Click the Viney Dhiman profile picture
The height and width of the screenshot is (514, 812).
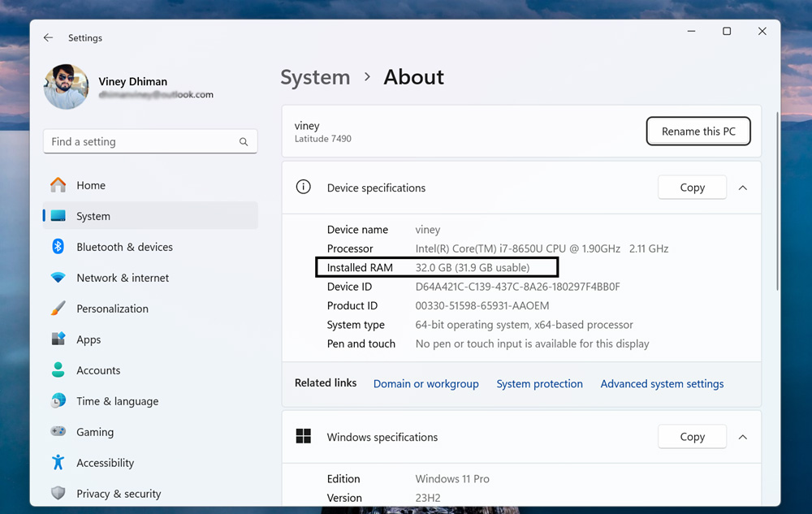67,87
